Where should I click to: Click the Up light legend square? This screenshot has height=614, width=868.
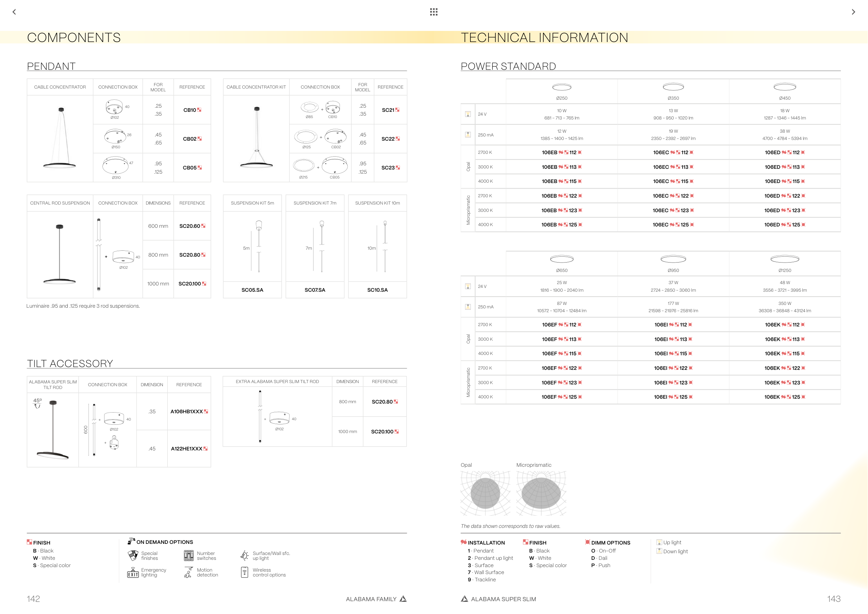point(659,542)
